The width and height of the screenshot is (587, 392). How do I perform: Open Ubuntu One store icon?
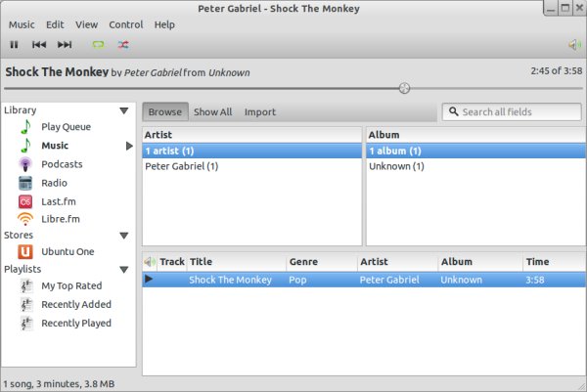pyautogui.click(x=25, y=252)
